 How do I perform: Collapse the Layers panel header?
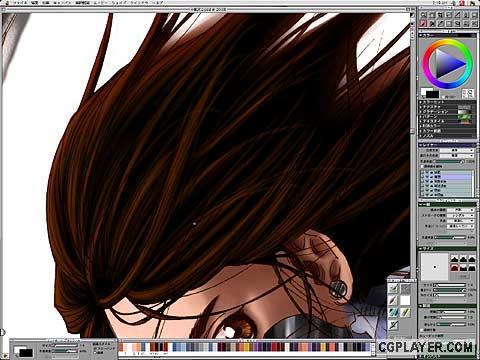pyautogui.click(x=448, y=145)
